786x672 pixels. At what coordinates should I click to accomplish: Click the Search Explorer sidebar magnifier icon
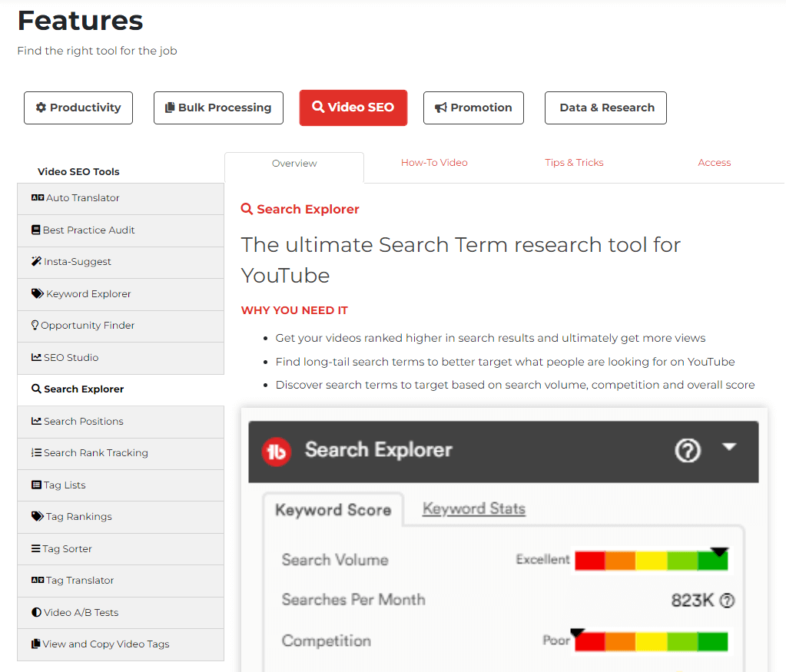point(36,389)
